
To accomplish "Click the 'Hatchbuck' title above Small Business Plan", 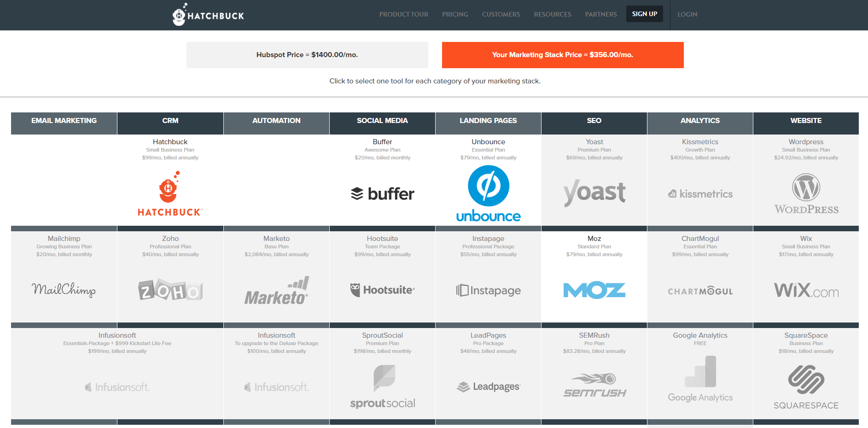I will (170, 142).
